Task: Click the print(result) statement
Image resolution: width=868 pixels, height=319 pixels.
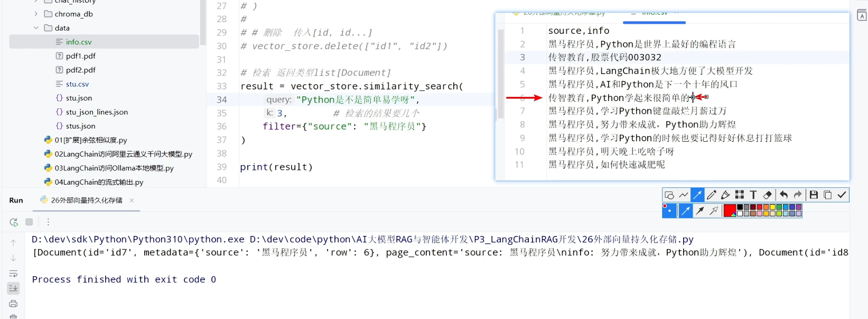Action: click(x=276, y=167)
